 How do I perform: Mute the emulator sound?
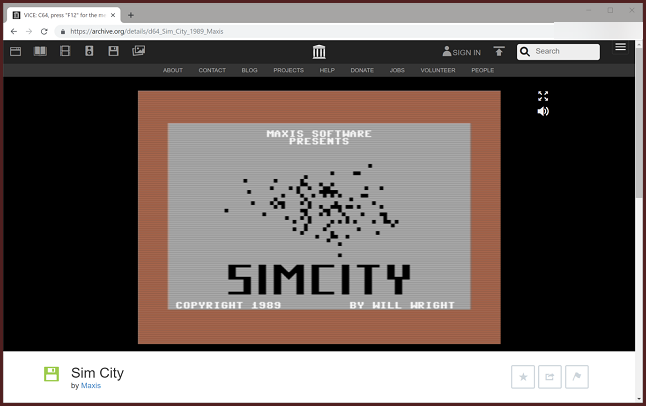(x=543, y=111)
